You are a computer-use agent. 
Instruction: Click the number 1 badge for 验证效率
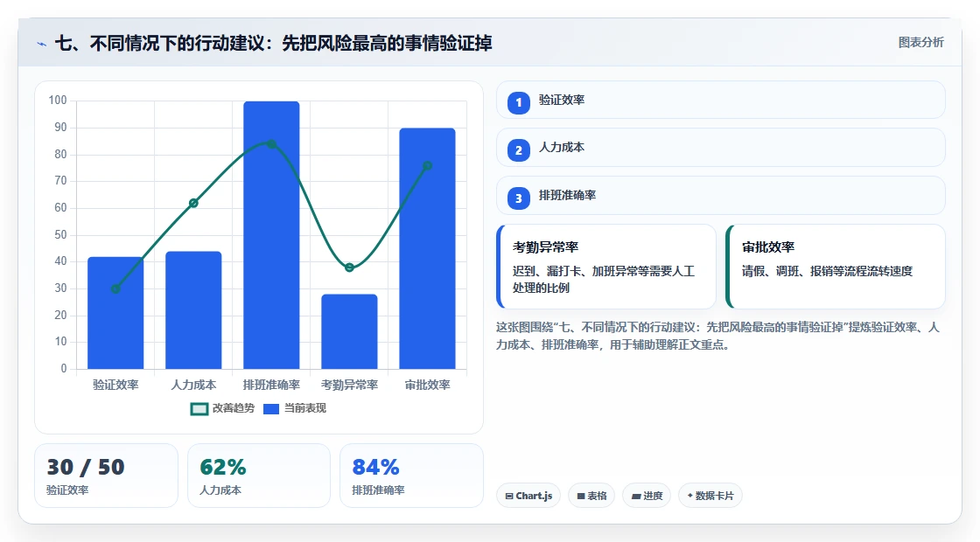pyautogui.click(x=519, y=102)
